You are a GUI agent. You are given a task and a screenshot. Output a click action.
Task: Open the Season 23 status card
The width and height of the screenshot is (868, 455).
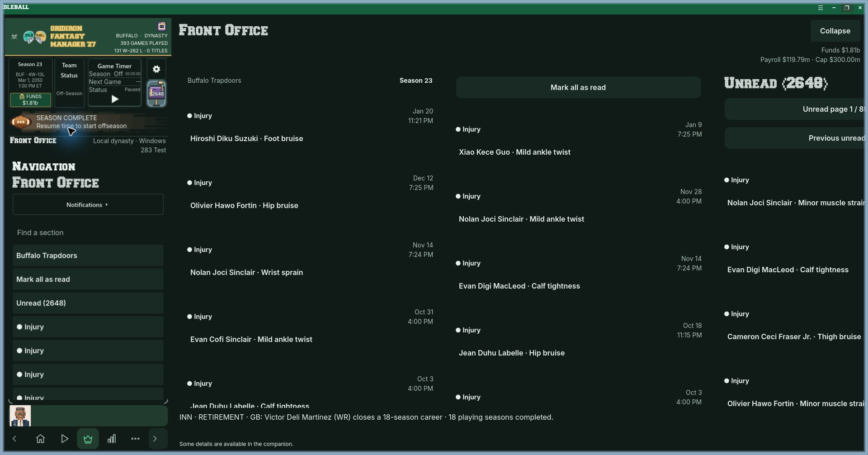pos(30,83)
